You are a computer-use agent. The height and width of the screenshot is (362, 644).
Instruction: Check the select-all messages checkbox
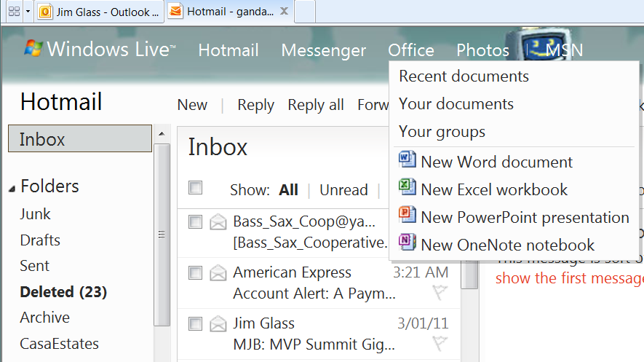pos(195,188)
